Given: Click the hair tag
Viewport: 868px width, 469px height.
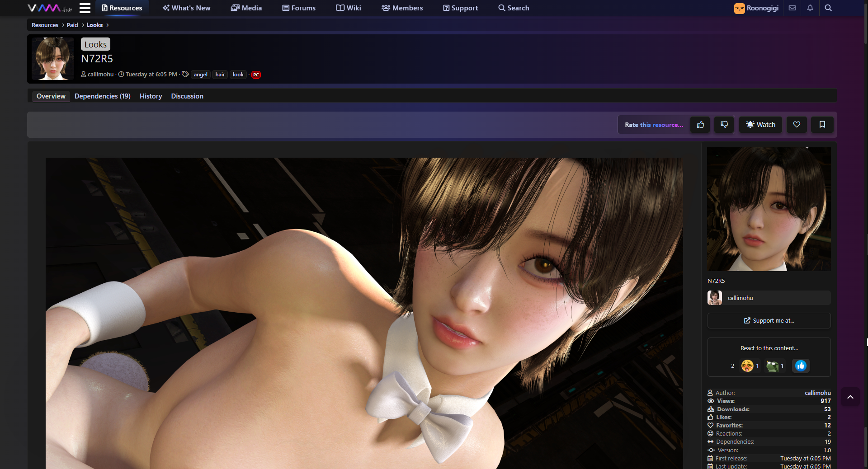Looking at the screenshot, I should (220, 75).
